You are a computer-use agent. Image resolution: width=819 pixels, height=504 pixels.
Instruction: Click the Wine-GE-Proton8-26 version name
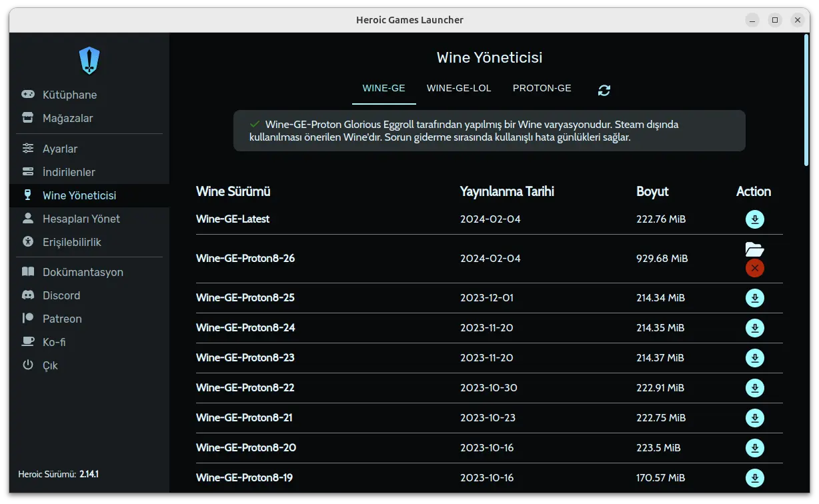245,258
